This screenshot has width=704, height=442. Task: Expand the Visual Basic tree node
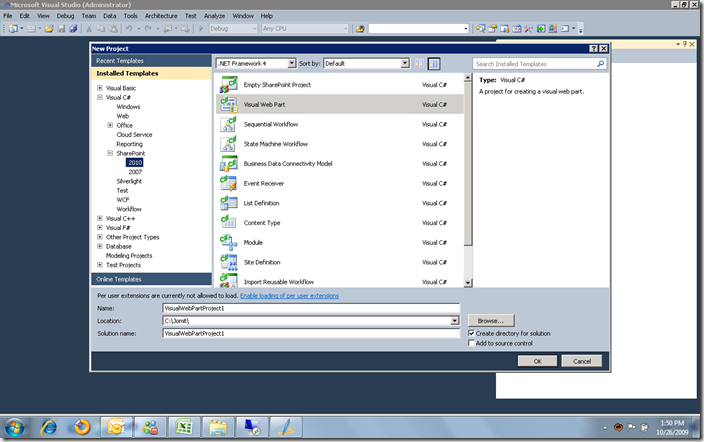click(x=100, y=88)
